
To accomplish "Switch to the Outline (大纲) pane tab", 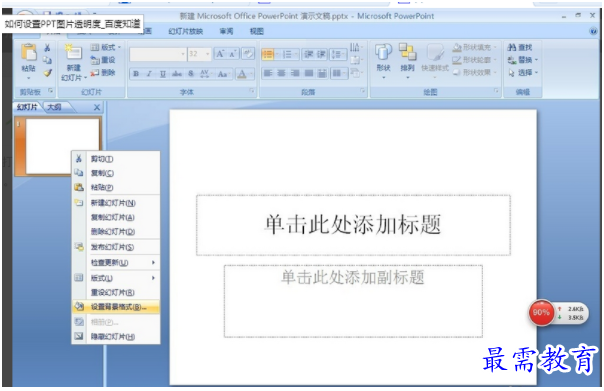I will [x=54, y=107].
